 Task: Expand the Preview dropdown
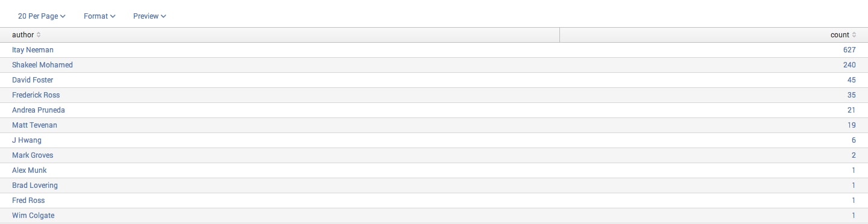(x=149, y=16)
